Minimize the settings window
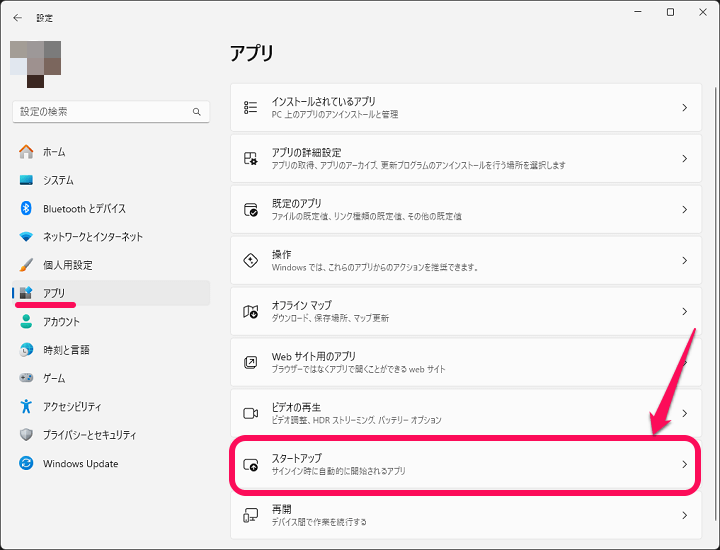 click(638, 12)
